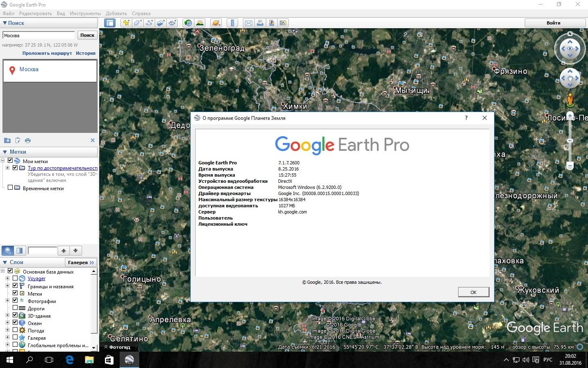Add search result to My Places folder icon
The image size is (588, 368).
(x=7, y=140)
